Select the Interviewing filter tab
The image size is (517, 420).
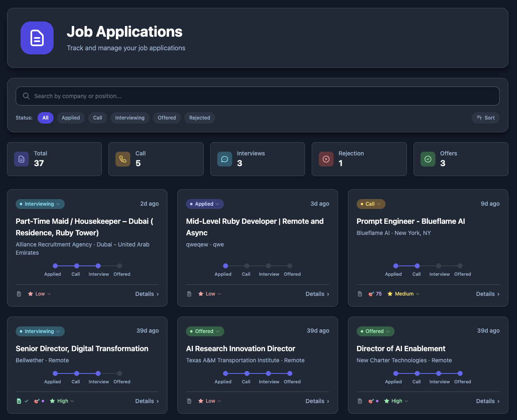click(x=129, y=117)
